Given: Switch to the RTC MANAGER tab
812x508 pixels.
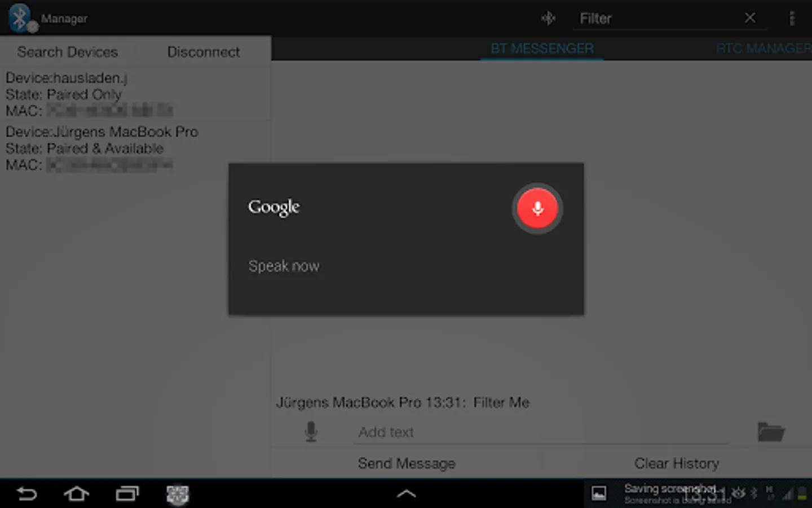Looking at the screenshot, I should tap(764, 49).
